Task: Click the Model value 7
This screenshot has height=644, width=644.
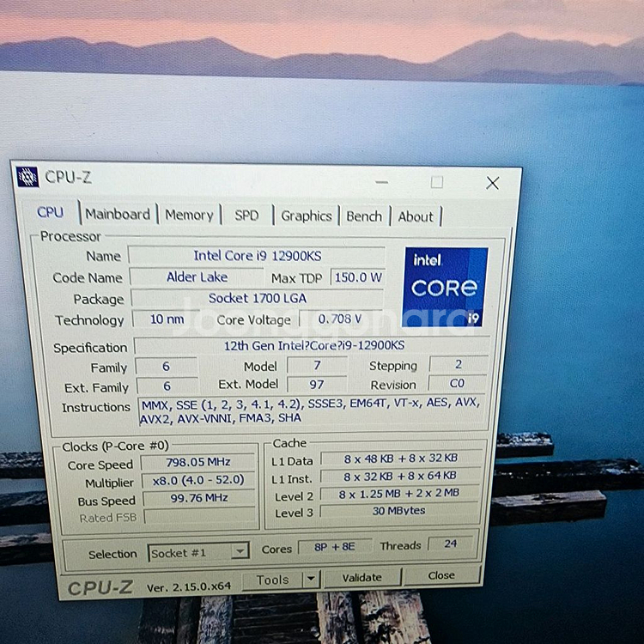Action: coord(317,365)
